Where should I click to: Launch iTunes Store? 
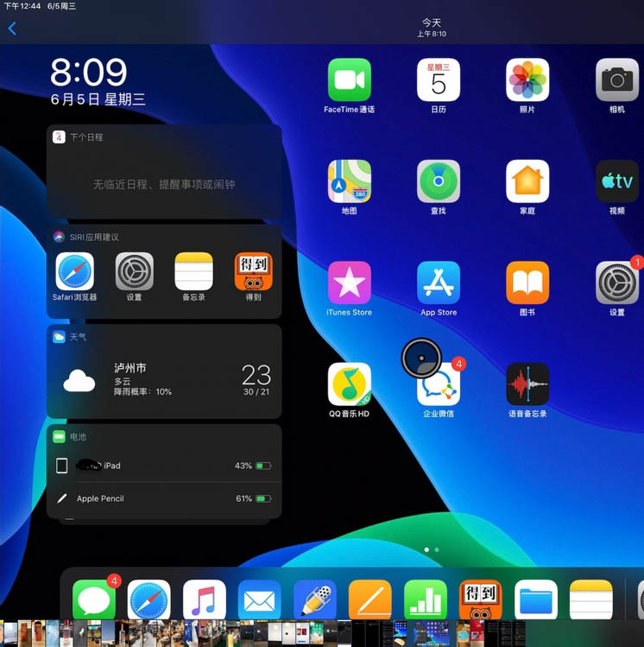[350, 282]
